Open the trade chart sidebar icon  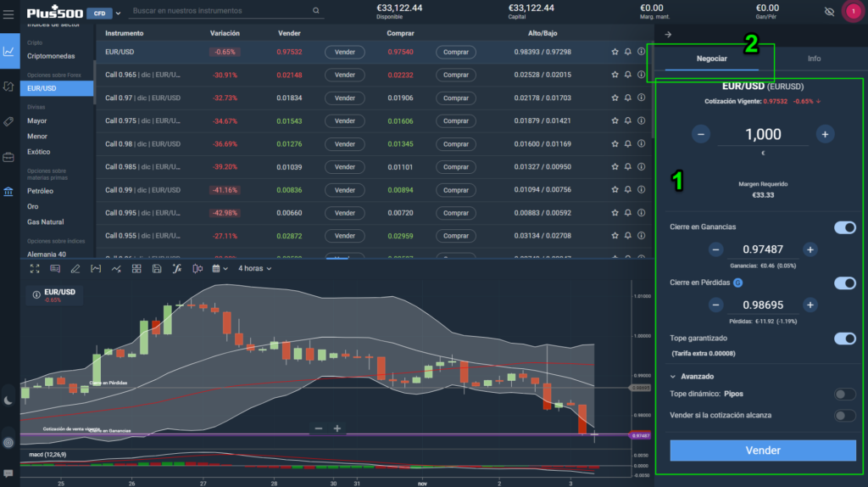(x=9, y=51)
